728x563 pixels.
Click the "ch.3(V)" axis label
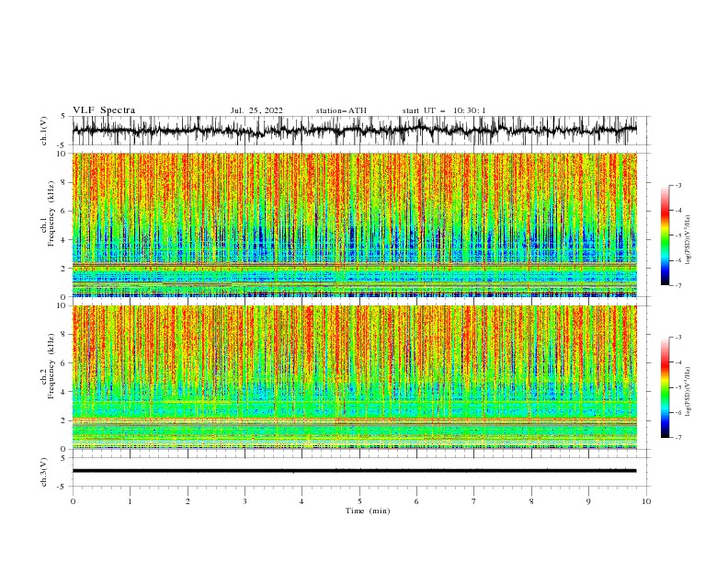(x=44, y=472)
